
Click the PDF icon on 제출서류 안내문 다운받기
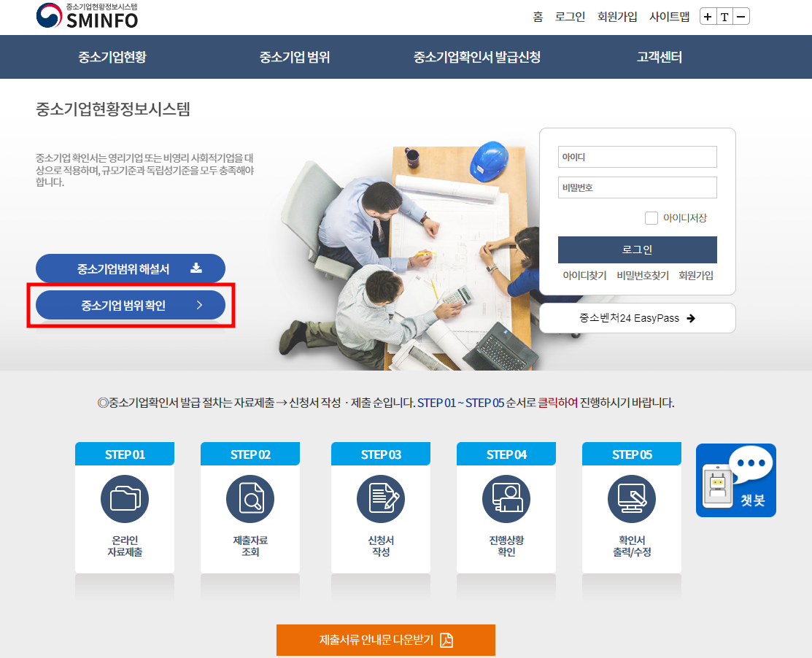446,640
